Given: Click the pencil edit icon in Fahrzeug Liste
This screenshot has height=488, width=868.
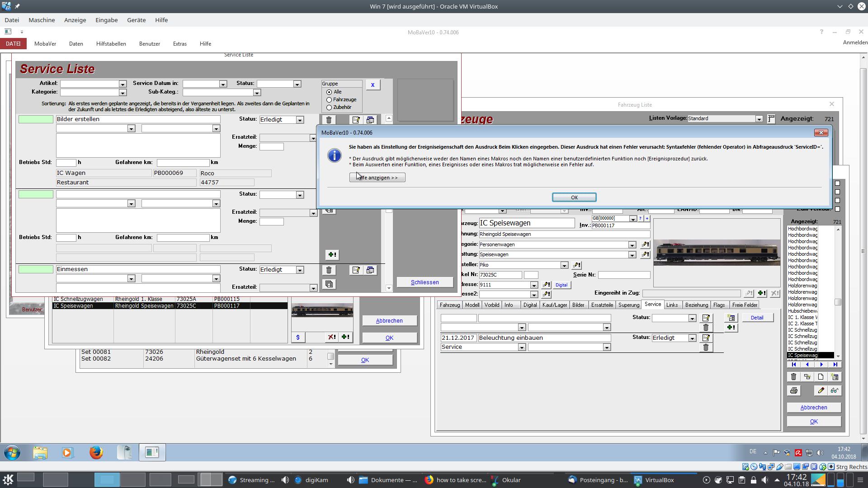Looking at the screenshot, I should (x=821, y=390).
